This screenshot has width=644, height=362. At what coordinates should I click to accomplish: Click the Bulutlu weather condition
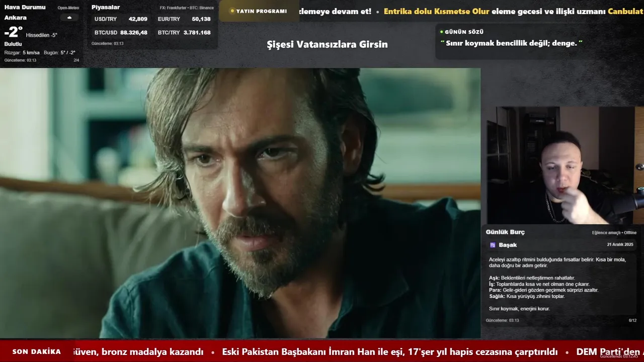point(13,44)
